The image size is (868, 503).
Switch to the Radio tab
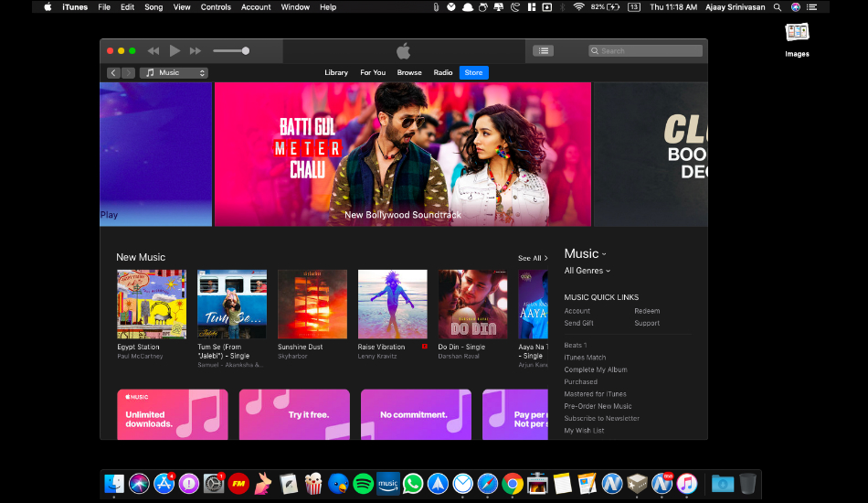[x=443, y=72]
